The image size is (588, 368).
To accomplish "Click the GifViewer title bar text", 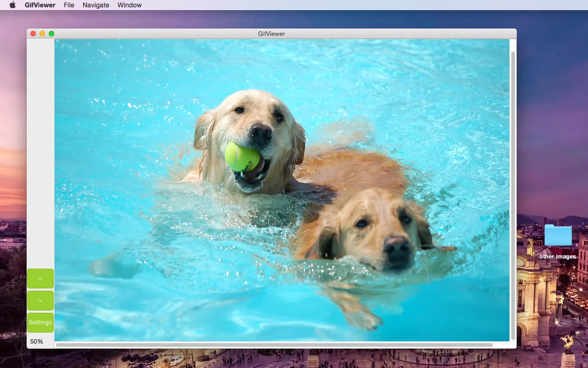I will (x=271, y=33).
